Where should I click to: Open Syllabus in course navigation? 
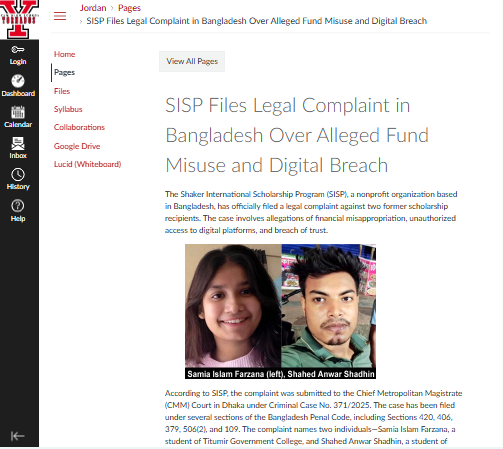[68, 109]
